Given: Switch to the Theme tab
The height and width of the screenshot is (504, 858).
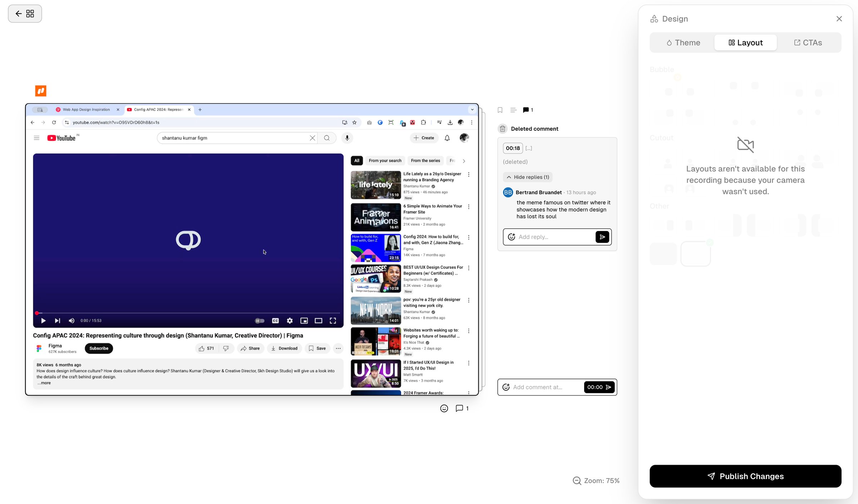Looking at the screenshot, I should 683,43.
